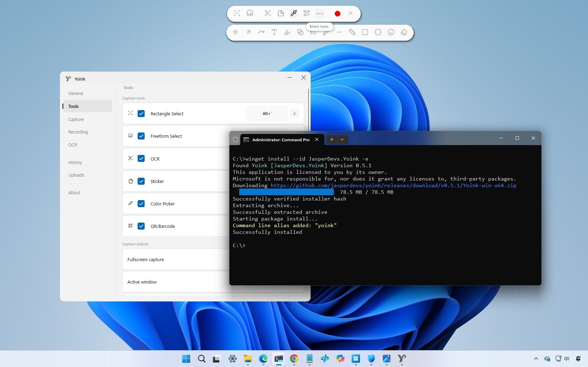
Task: Click the administrator shield icon in terminal
Action: click(235, 140)
